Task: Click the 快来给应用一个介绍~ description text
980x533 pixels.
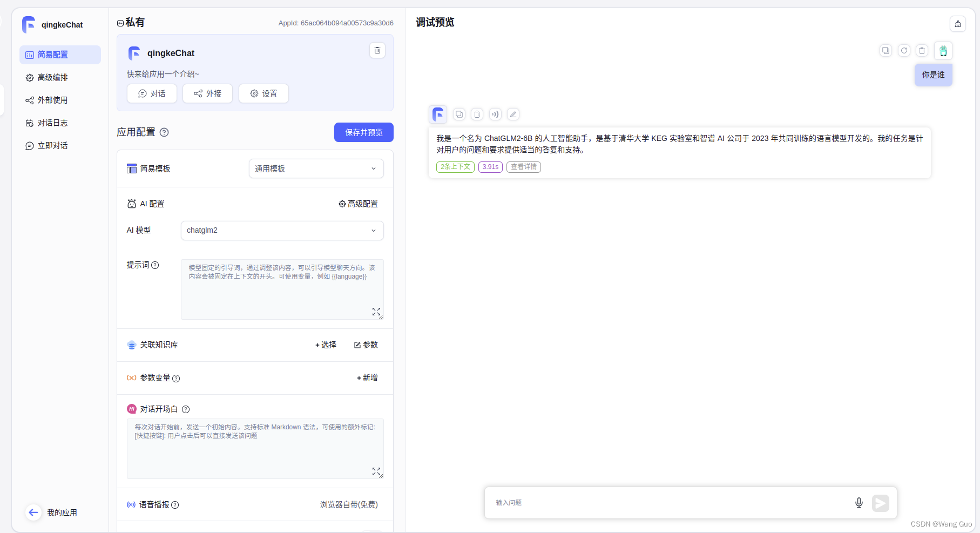Action: [x=163, y=74]
